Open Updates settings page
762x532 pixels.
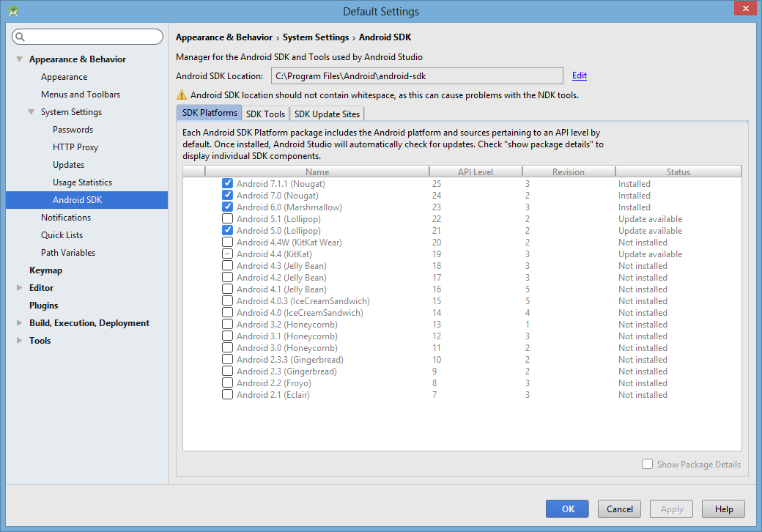[x=69, y=165]
